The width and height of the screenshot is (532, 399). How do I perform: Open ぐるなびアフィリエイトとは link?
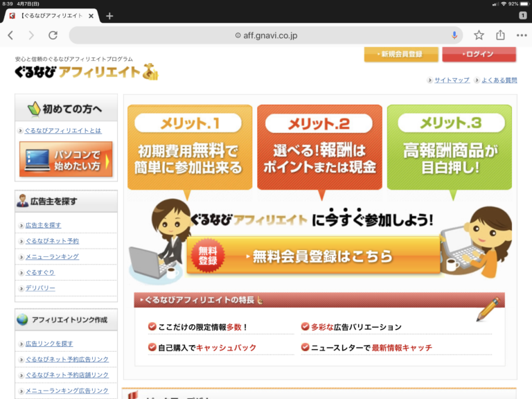coord(63,131)
